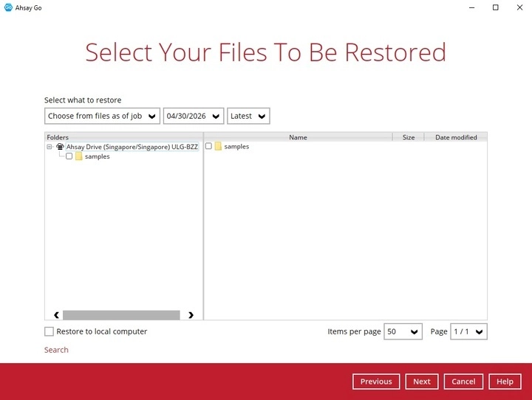Click the Folders pane left scroll arrow
Image resolution: width=532 pixels, height=400 pixels.
(x=56, y=315)
